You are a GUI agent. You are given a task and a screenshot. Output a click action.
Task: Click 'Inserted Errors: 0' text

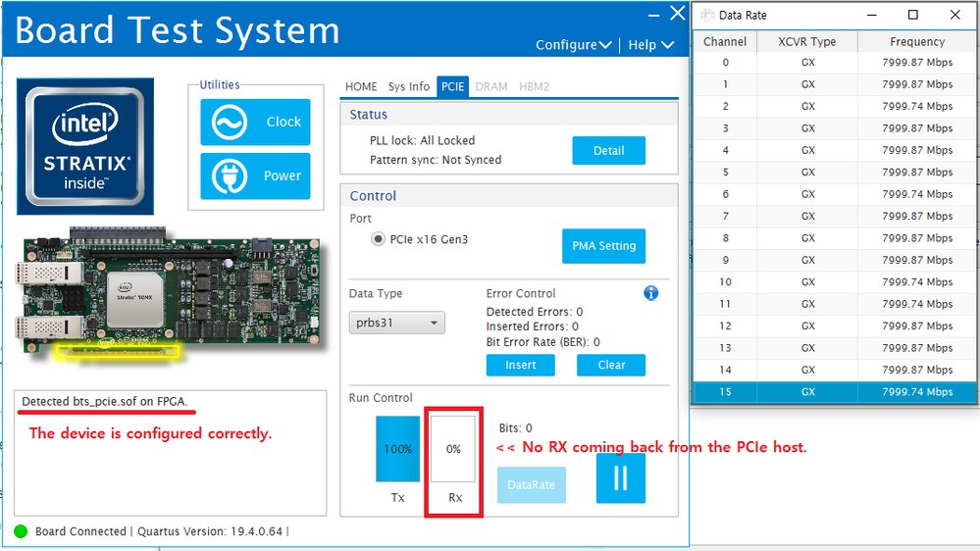pyautogui.click(x=533, y=326)
